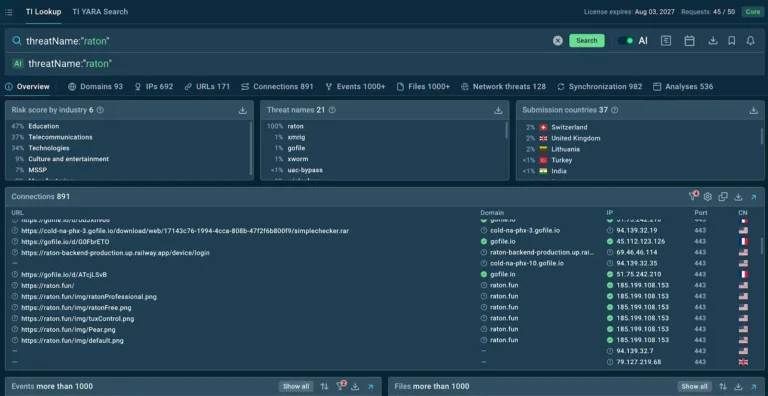The width and height of the screenshot is (768, 396).
Task: Show info for Threat names
Action: tap(332, 110)
